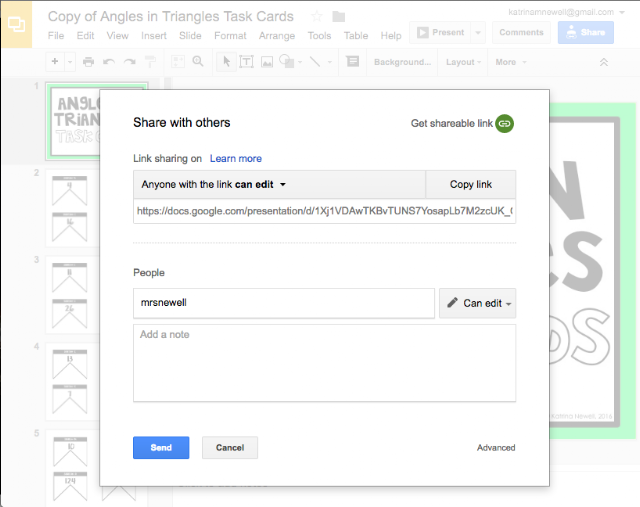Click the Copy link button
The width and height of the screenshot is (640, 507).
coord(471,185)
